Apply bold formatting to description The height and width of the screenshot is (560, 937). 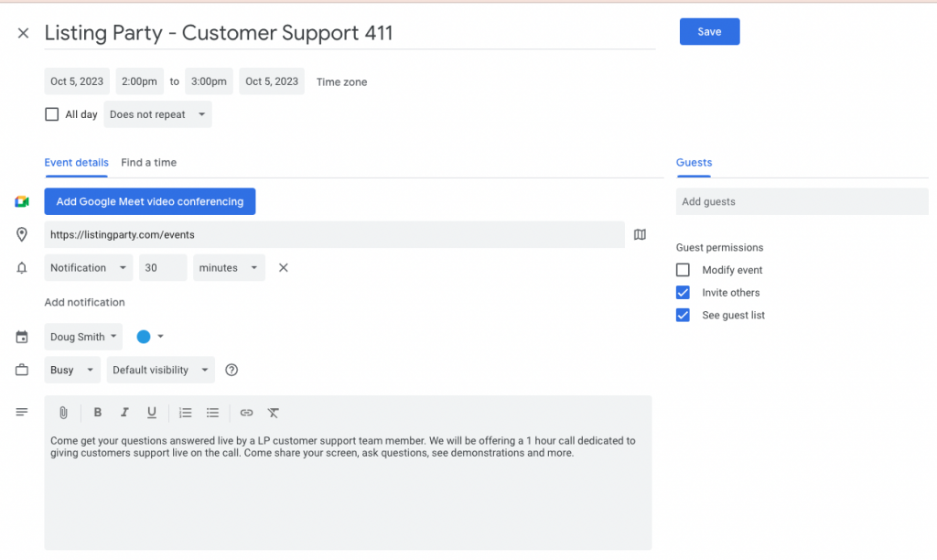point(97,413)
